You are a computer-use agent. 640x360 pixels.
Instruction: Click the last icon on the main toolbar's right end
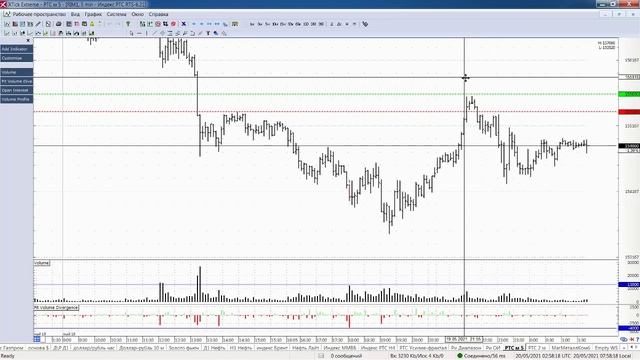[x=365, y=24]
